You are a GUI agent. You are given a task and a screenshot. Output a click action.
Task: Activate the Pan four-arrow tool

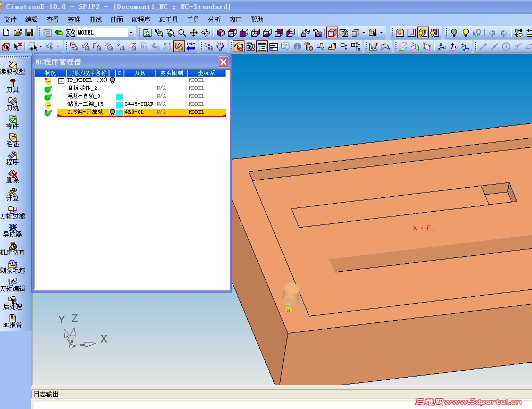[194, 32]
